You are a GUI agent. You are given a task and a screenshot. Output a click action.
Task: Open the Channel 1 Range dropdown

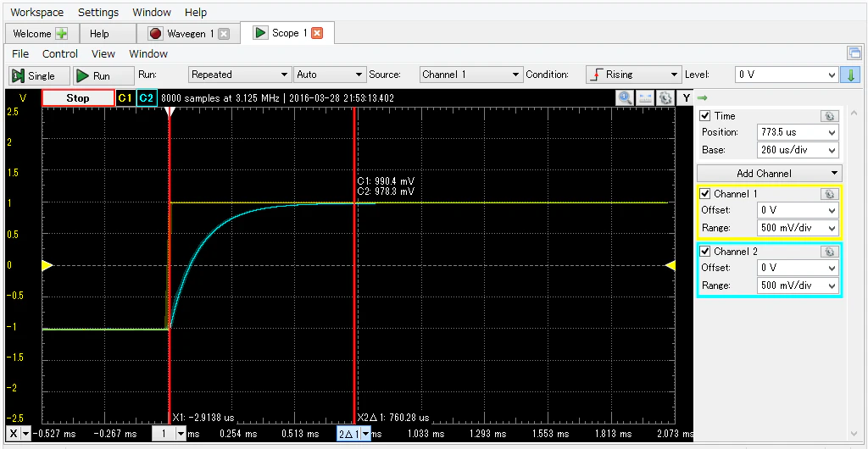coord(797,228)
